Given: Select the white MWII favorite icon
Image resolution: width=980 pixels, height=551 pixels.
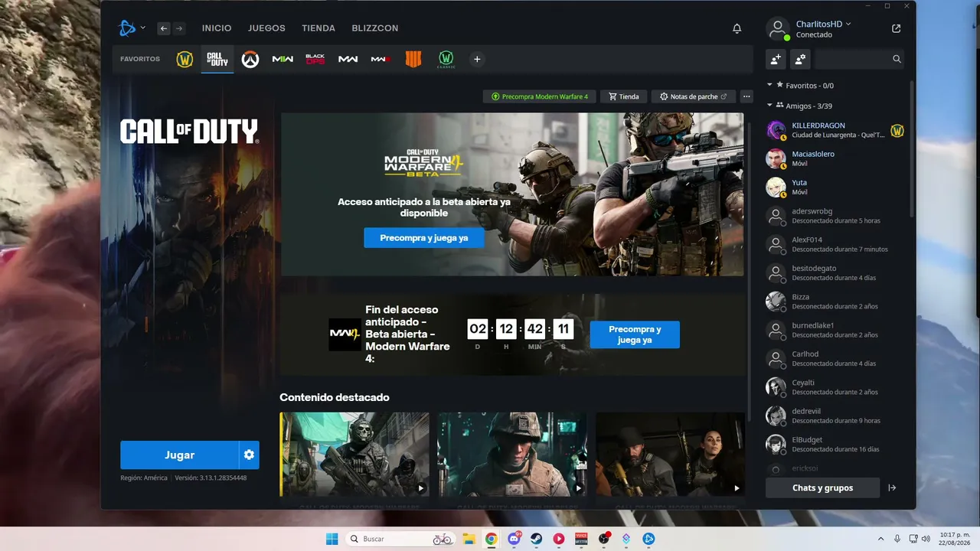Looking at the screenshot, I should tap(283, 59).
